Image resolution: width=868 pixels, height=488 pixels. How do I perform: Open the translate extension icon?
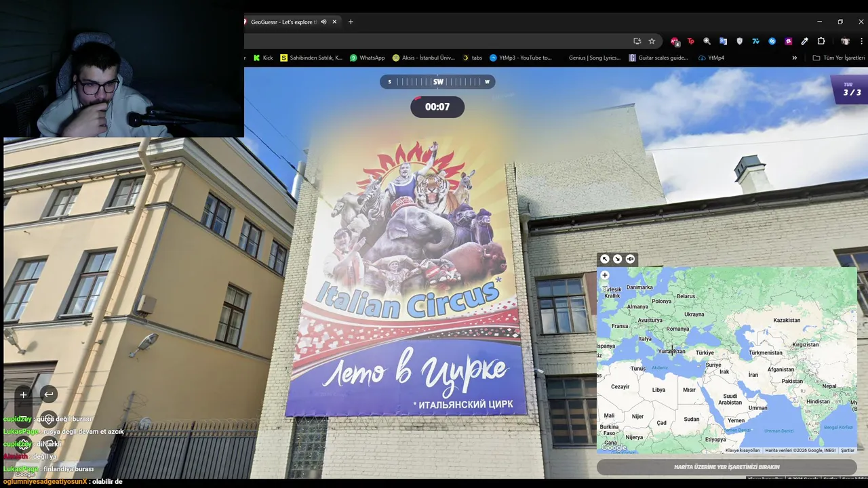[724, 41]
